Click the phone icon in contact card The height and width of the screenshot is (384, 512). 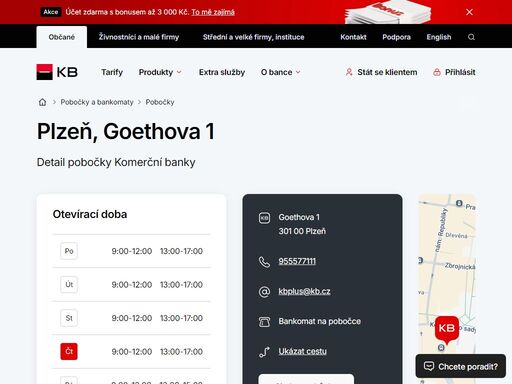tap(264, 262)
